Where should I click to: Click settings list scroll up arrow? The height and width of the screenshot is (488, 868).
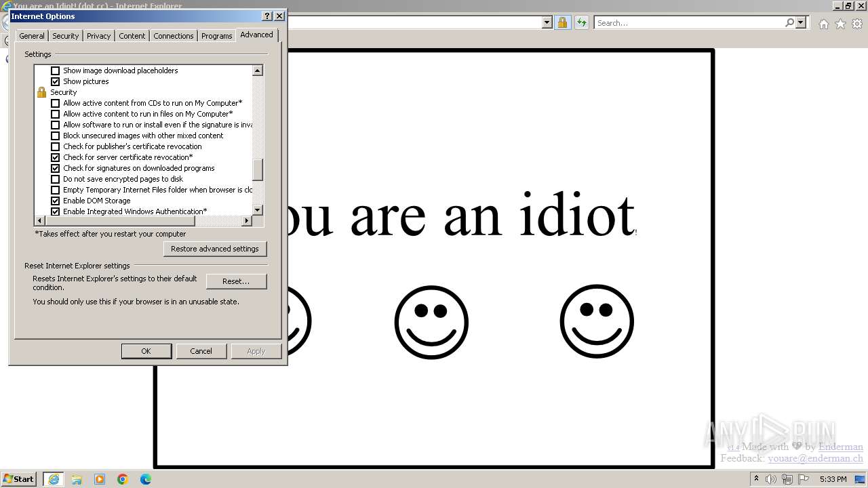258,70
